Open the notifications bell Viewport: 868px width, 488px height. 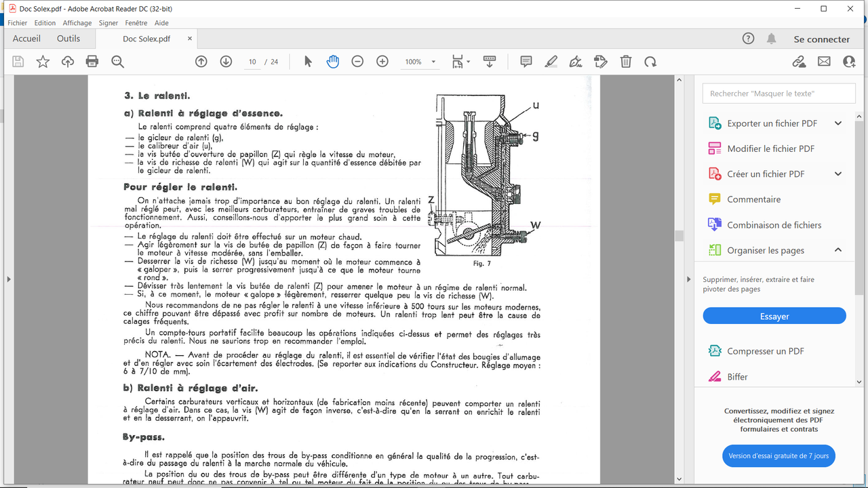pyautogui.click(x=771, y=39)
